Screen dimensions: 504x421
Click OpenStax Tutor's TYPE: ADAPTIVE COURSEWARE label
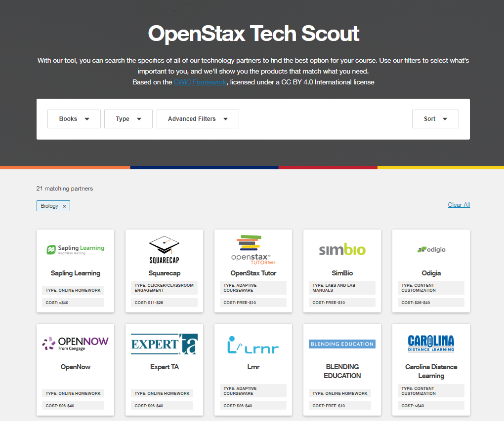pyautogui.click(x=253, y=288)
